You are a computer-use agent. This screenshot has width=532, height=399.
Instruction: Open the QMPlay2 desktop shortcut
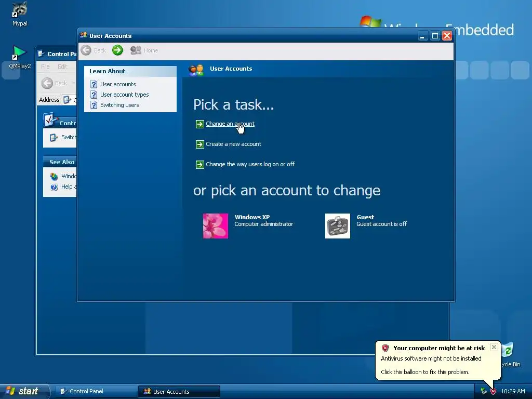click(x=19, y=57)
